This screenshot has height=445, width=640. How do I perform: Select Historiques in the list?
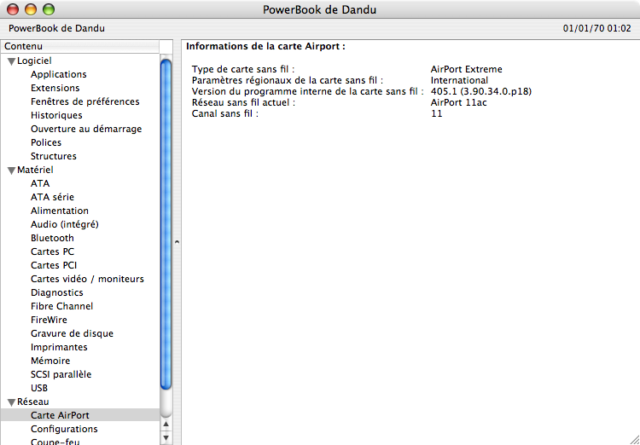[x=56, y=115]
